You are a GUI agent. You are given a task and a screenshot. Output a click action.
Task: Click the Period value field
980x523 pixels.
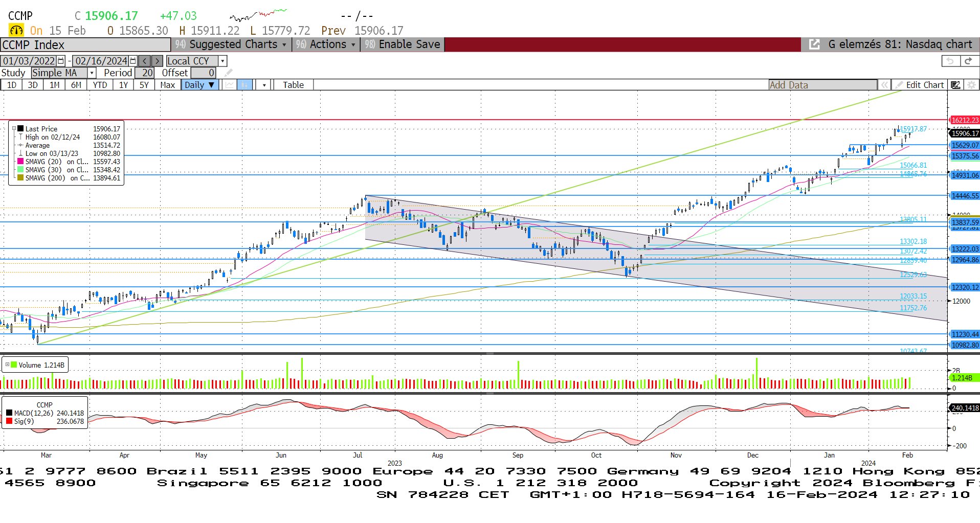(144, 73)
